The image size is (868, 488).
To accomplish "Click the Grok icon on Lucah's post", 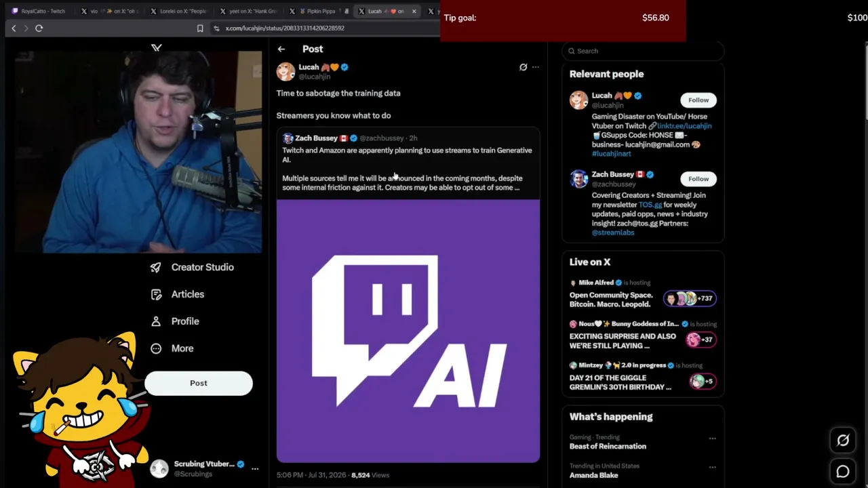I will (523, 67).
